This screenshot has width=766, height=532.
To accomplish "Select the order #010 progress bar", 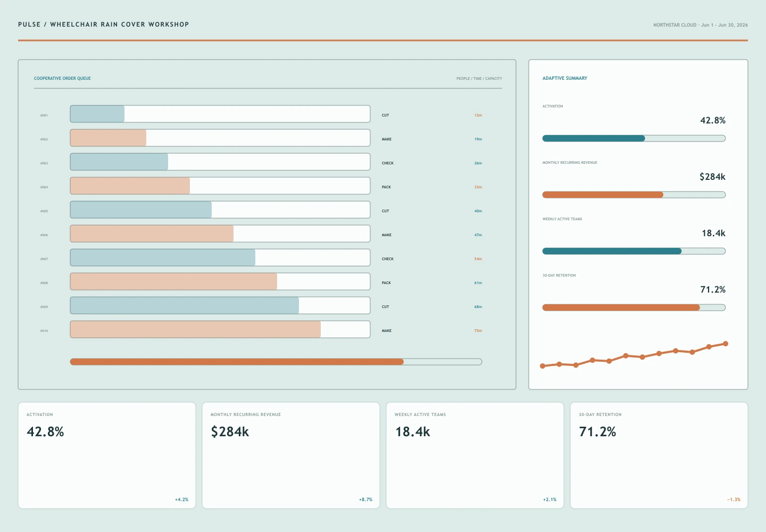I will pos(220,329).
